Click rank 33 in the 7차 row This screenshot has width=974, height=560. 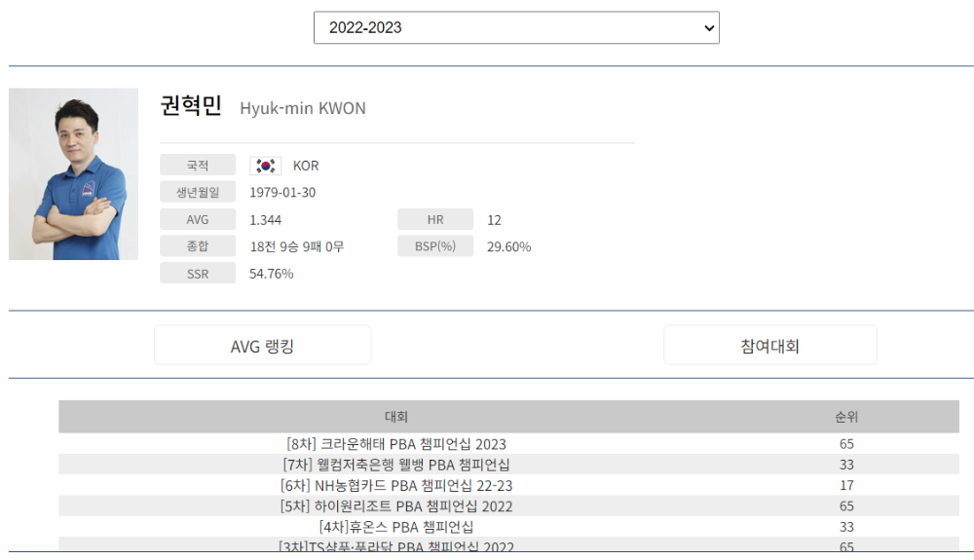coord(846,465)
